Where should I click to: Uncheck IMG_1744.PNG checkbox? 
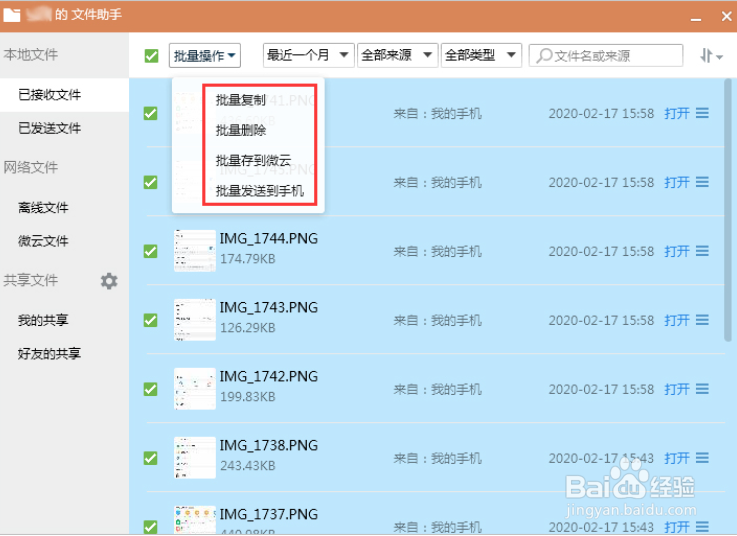[150, 251]
